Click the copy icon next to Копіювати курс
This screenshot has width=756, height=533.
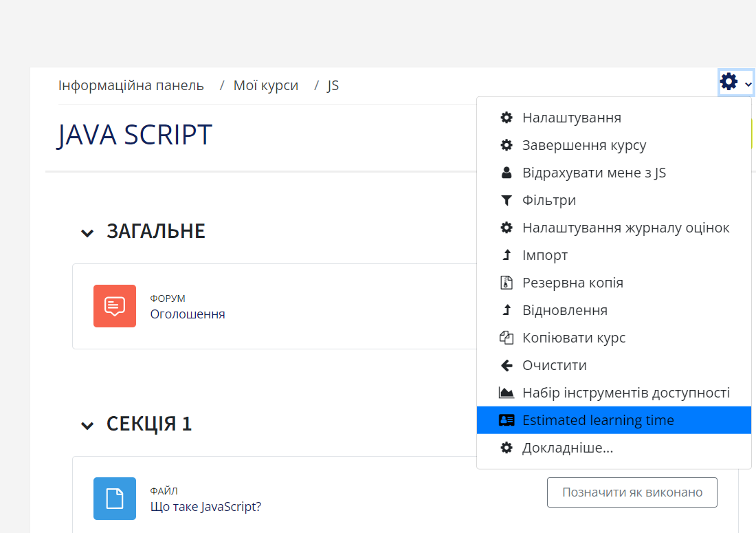507,337
